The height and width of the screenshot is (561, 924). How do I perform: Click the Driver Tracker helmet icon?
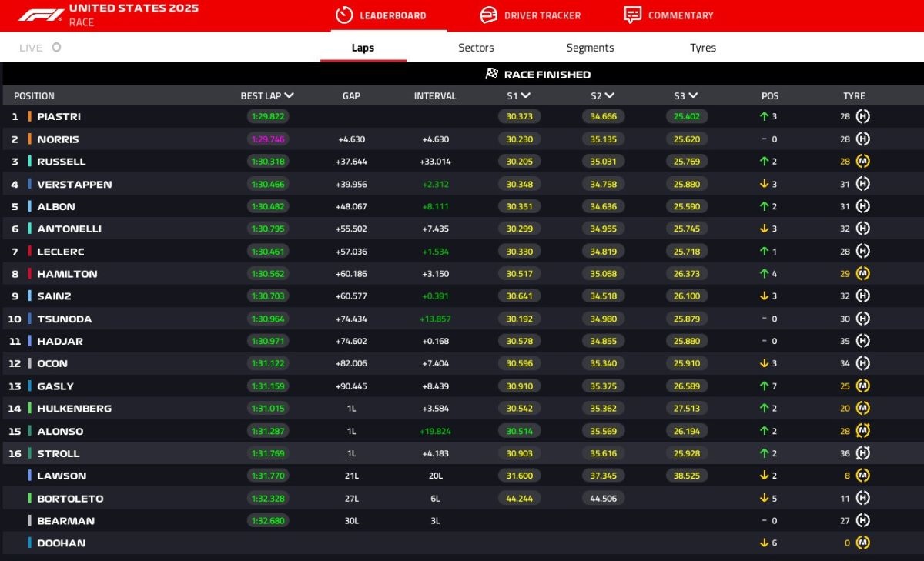(488, 15)
